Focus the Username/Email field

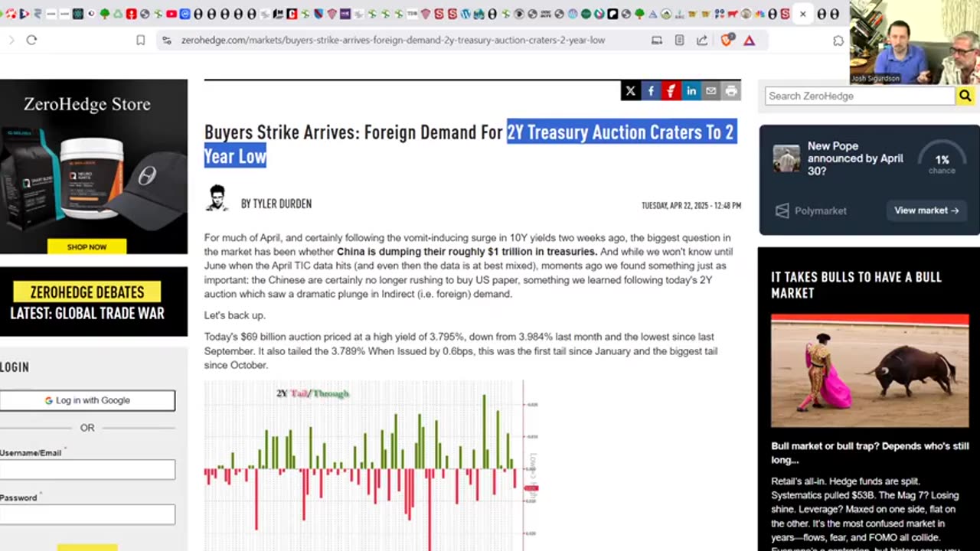[87, 469]
